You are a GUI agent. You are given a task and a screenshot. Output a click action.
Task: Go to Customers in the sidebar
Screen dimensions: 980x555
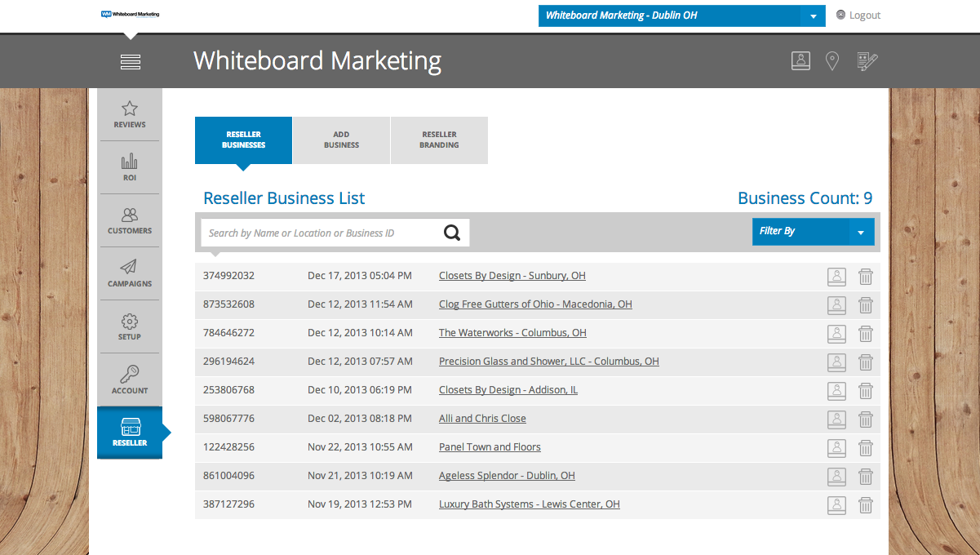click(x=130, y=220)
